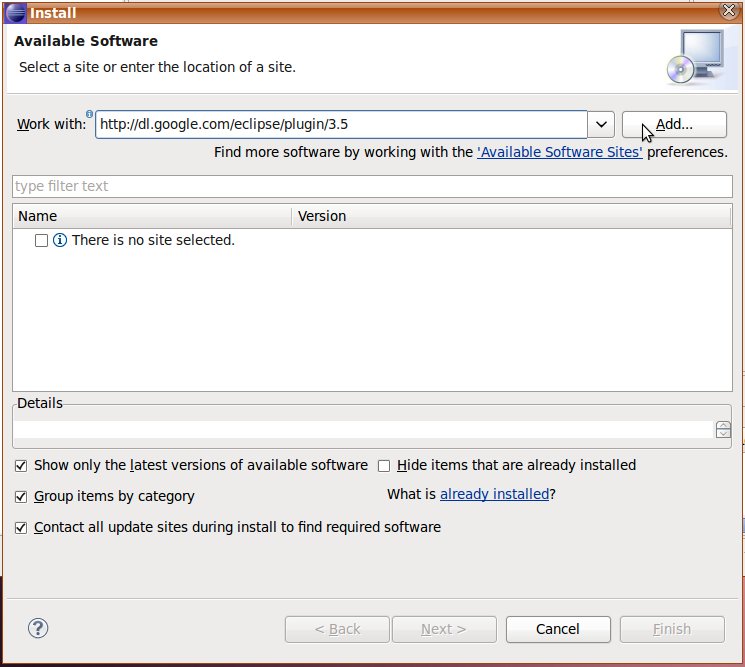Focus the 'type filter text' field
This screenshot has width=745, height=667.
click(372, 187)
